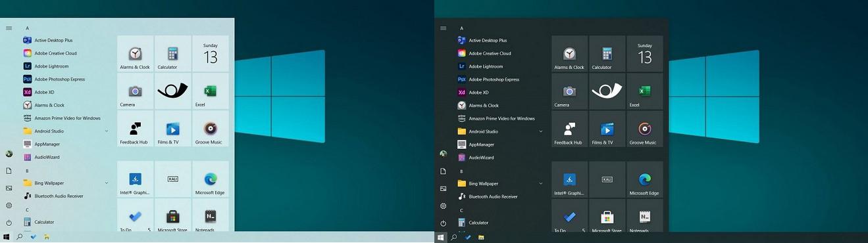Open Calculator tile in light Start menu

[x=172, y=54]
